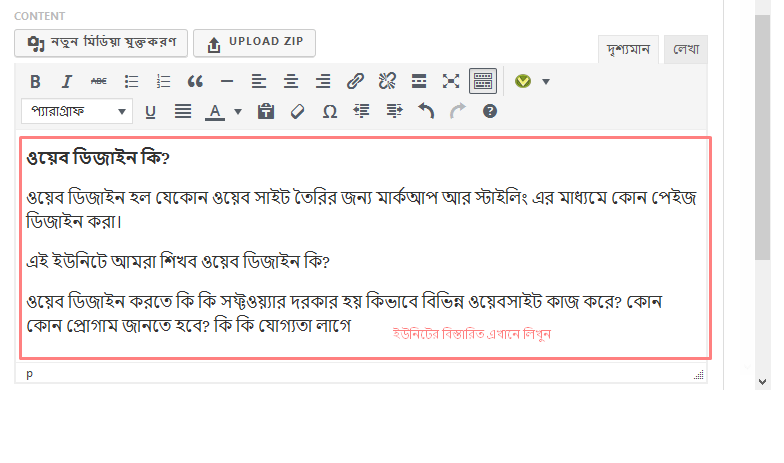The height and width of the screenshot is (463, 784).
Task: Click the editor resize handle
Action: (x=699, y=374)
